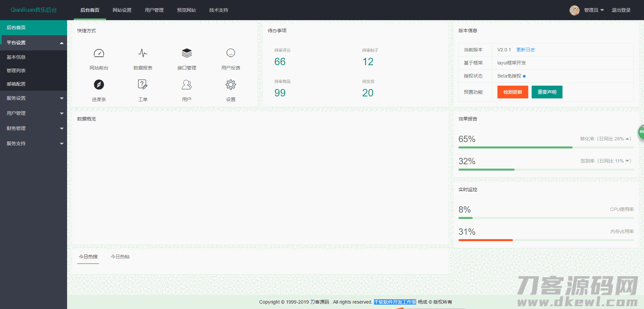Click the 工单 help document icon
This screenshot has width=644, height=309.
coord(143,85)
